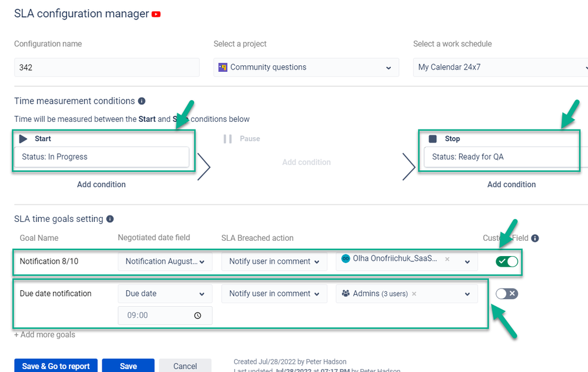This screenshot has width=588, height=372.
Task: Open the YouTube video icon beside title
Action: (156, 14)
